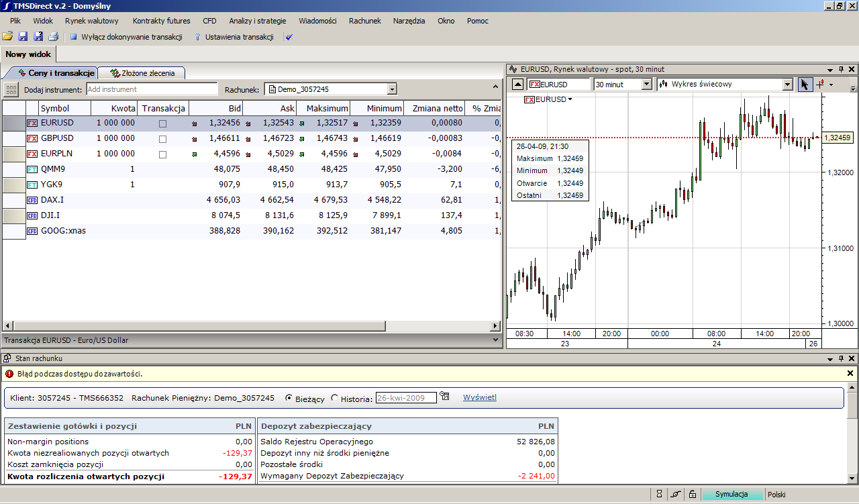The image size is (859, 504).
Task: Click the Wyświetl link
Action: click(480, 397)
